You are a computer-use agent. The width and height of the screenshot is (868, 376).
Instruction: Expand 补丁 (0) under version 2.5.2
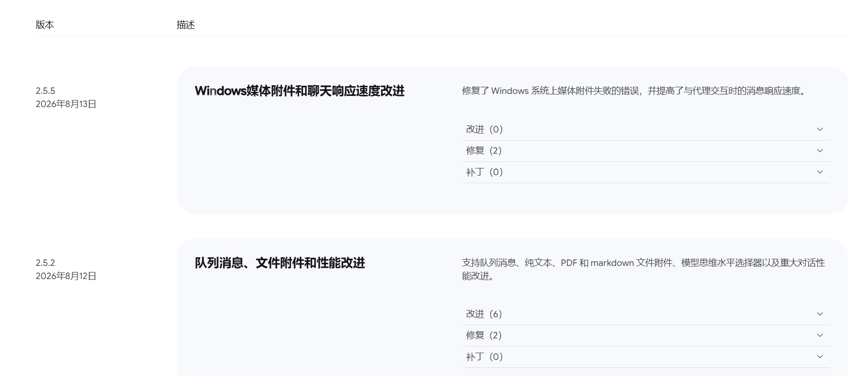click(x=646, y=357)
